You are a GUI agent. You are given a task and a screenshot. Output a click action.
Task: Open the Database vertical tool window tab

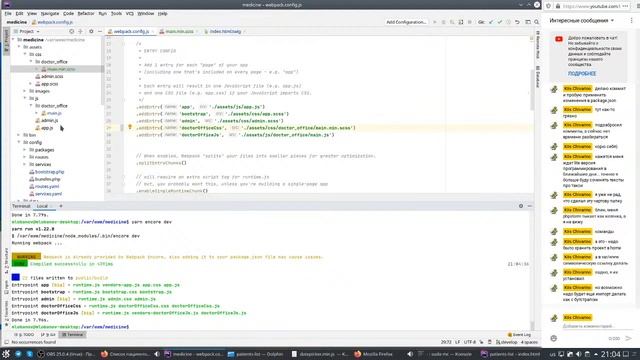[538, 76]
